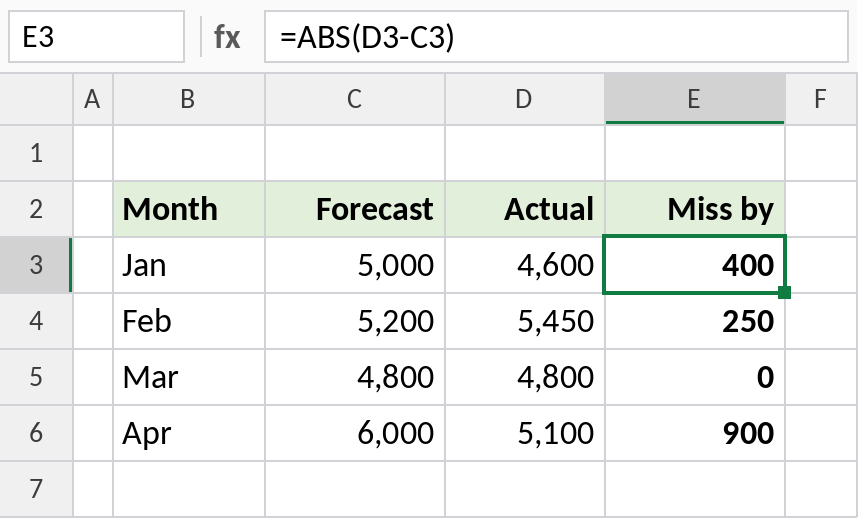Select column D header
Screen dimensions: 858x518
(525, 99)
